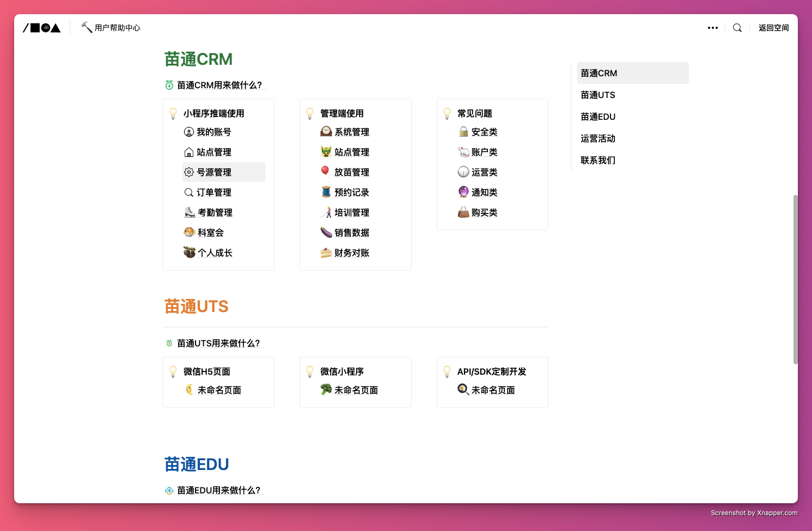Image resolution: width=812 pixels, height=531 pixels.
Task: Click the clock icon next to 系统管理
Action: click(326, 131)
